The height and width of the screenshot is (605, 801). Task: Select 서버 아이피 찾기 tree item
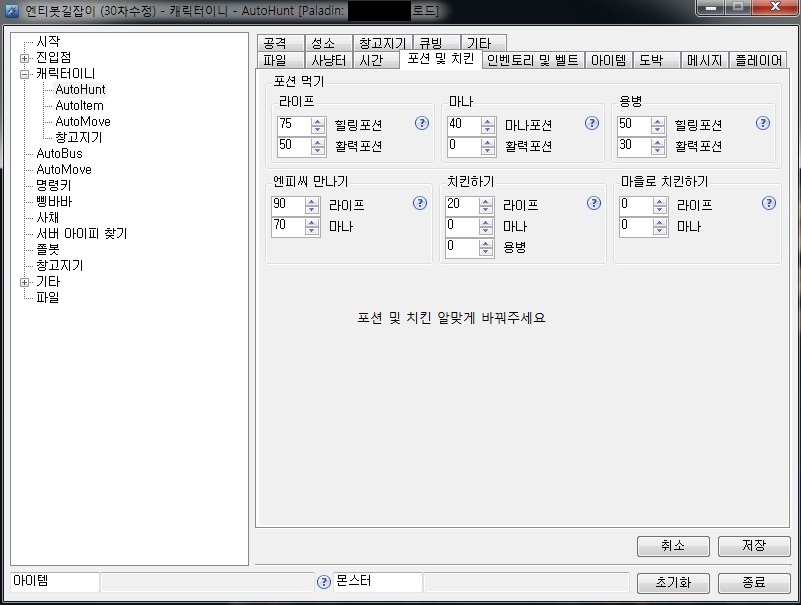pyautogui.click(x=82, y=234)
